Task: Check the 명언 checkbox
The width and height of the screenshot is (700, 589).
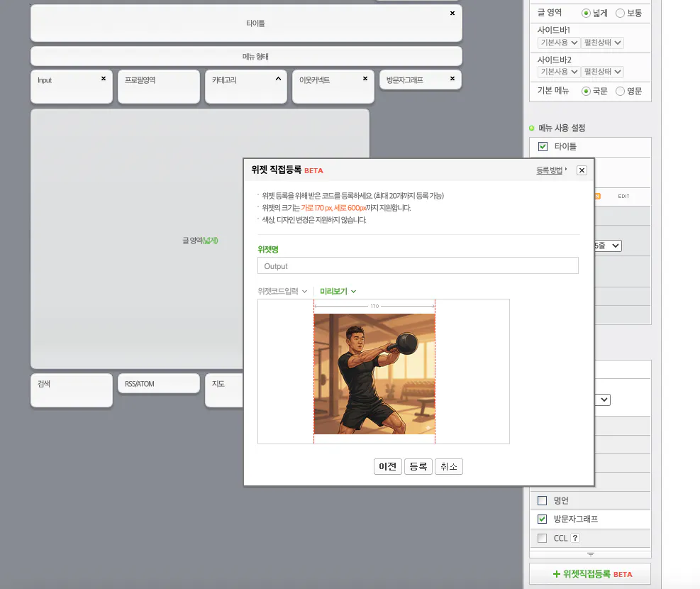Action: (x=542, y=500)
